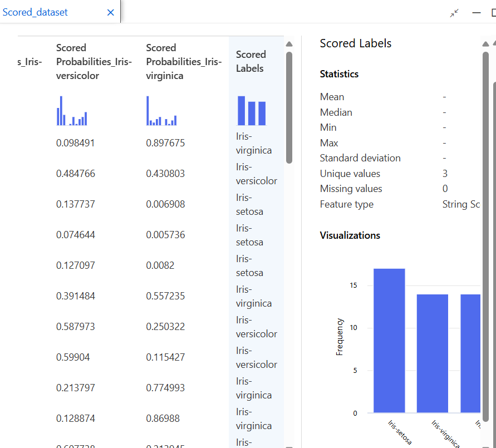Click the Statistics section heading
This screenshot has width=496, height=448.
pyautogui.click(x=339, y=74)
